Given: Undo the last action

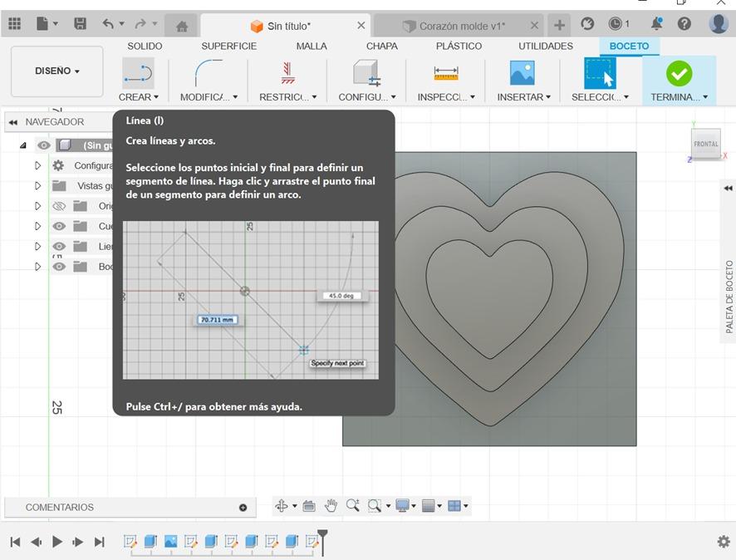Looking at the screenshot, I should [108, 23].
